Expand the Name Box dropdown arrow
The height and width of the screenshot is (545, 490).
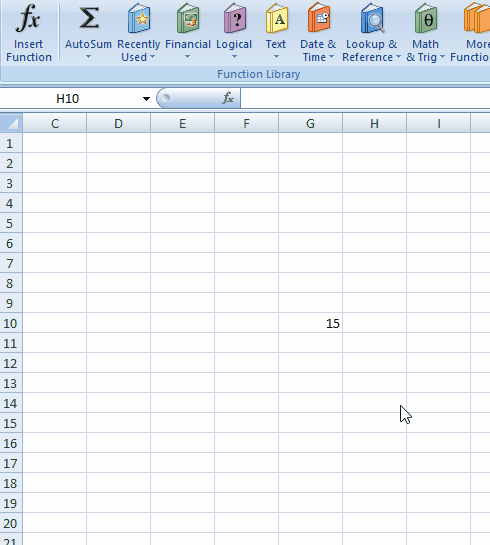[x=146, y=99]
